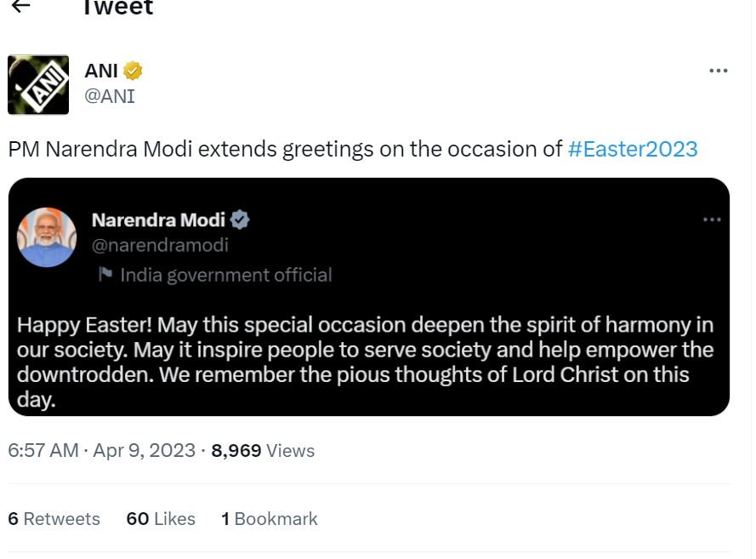Show the 60 Likes list
This screenshot has width=756, height=559.
[161, 519]
